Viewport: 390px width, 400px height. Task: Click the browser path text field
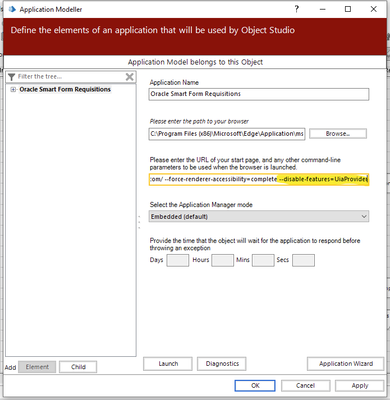pos(227,134)
